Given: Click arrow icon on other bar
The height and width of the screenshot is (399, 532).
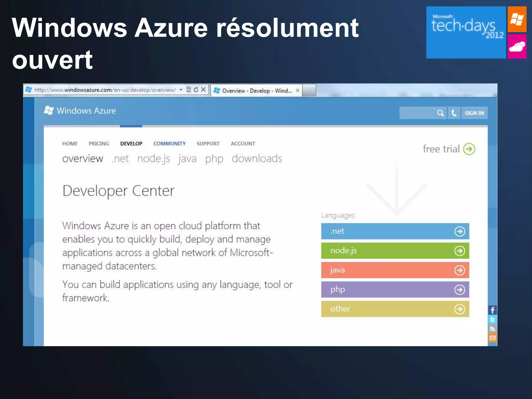Looking at the screenshot, I should (460, 309).
